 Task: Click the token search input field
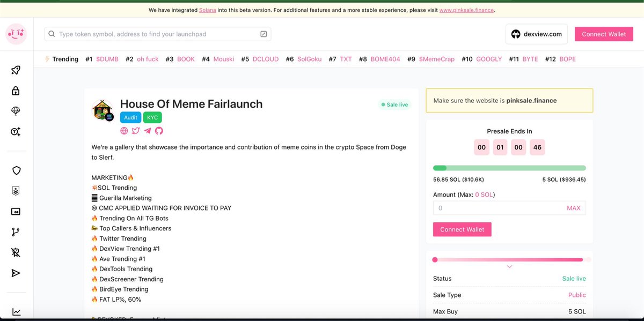[x=158, y=34]
